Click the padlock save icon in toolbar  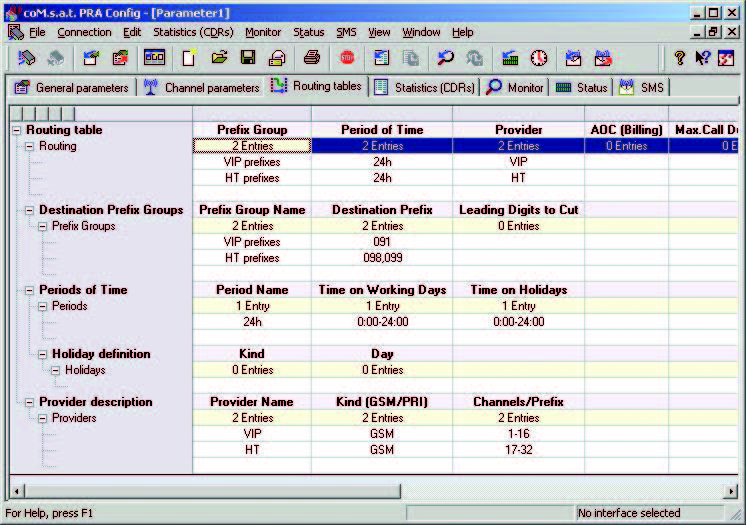(x=277, y=58)
